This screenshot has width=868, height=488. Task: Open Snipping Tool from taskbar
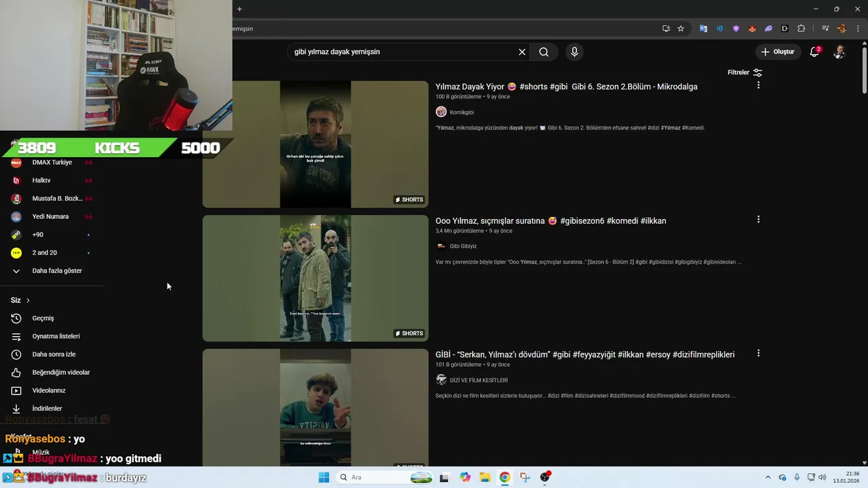click(x=525, y=477)
